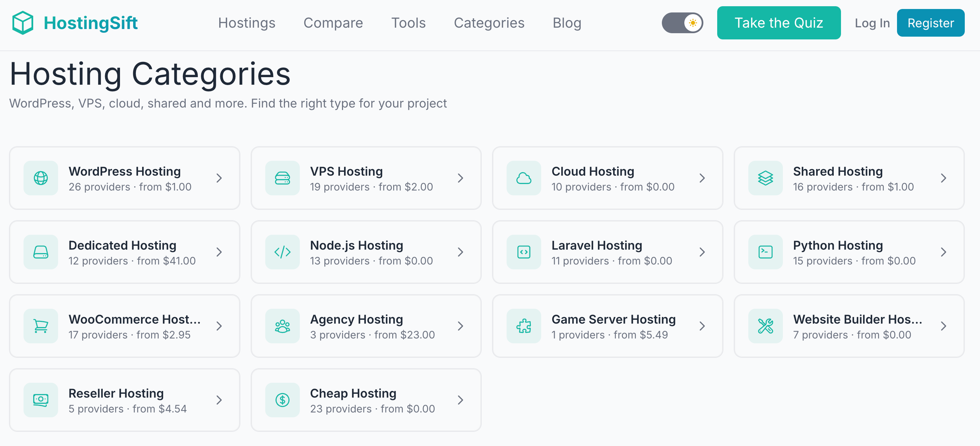The image size is (980, 446).
Task: Open Dedicated Hosting via its chevron arrow
Action: 219,252
